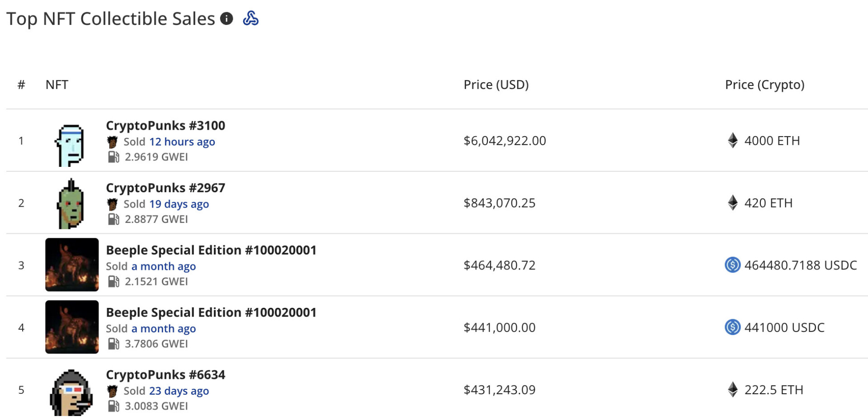The image size is (868, 420).
Task: Click the gas pump icon for 2.9619 GWEI
Action: point(113,157)
